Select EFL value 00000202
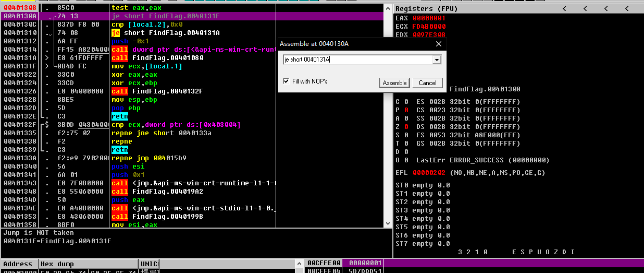The height and width of the screenshot is (273, 644). point(429,173)
